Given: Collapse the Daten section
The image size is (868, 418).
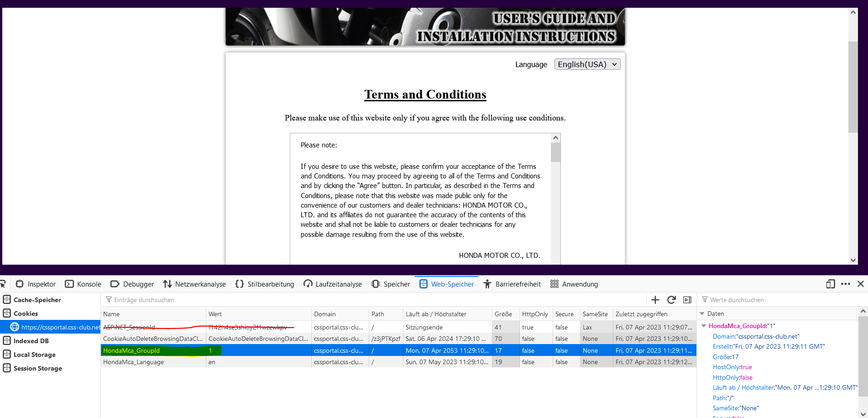Looking at the screenshot, I should [702, 313].
